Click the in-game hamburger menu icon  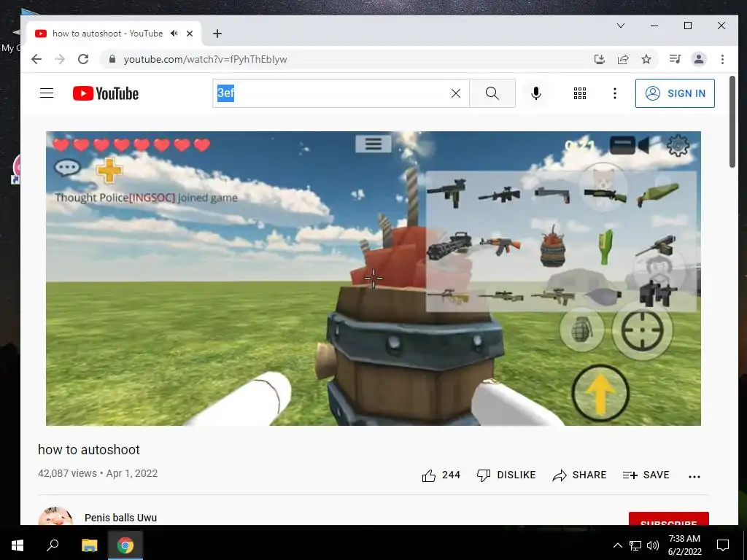tap(373, 144)
